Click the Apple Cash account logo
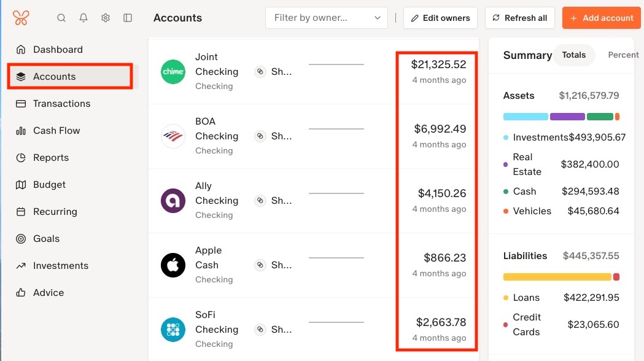 click(173, 265)
